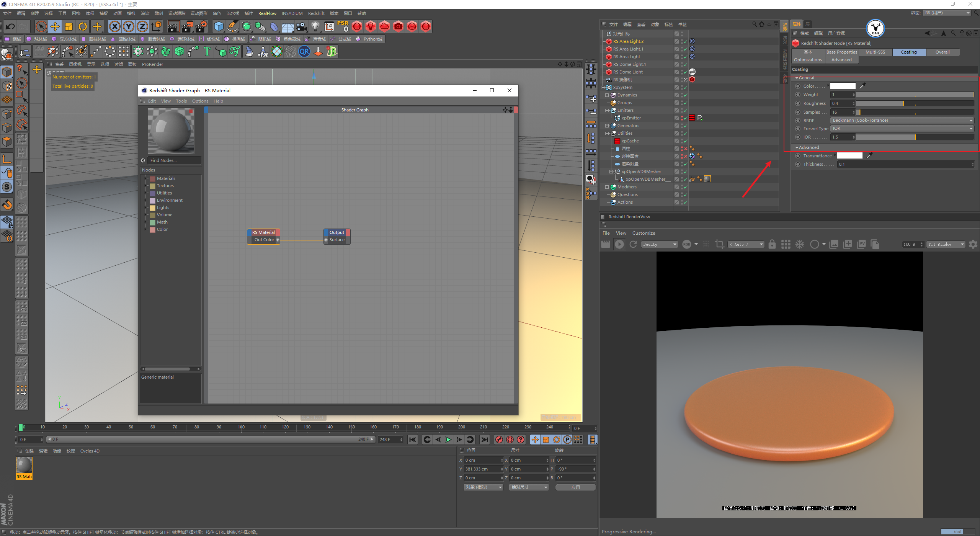
Task: Click the Cube primitive icon
Action: click(219, 26)
